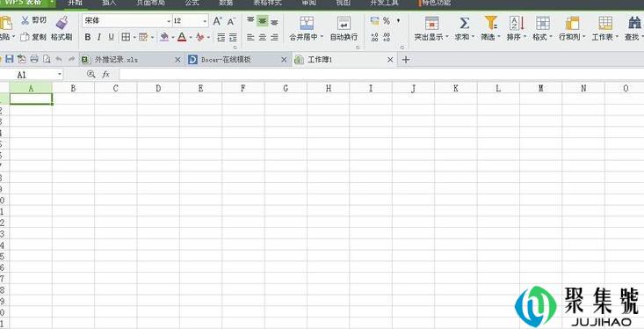The image size is (644, 329).
Task: Click the Find binoculars icon
Action: [634, 23]
